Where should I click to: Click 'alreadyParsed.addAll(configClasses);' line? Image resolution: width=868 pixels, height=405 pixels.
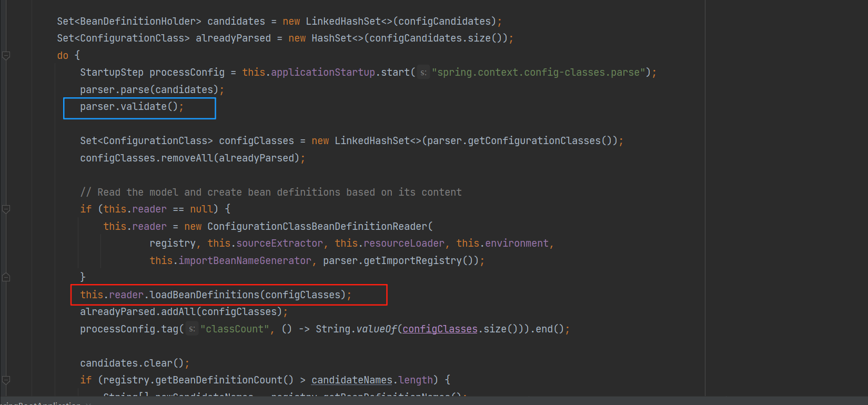click(x=184, y=312)
